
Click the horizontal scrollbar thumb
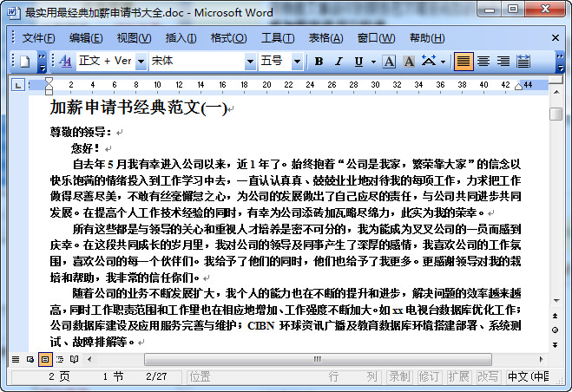tap(318, 360)
